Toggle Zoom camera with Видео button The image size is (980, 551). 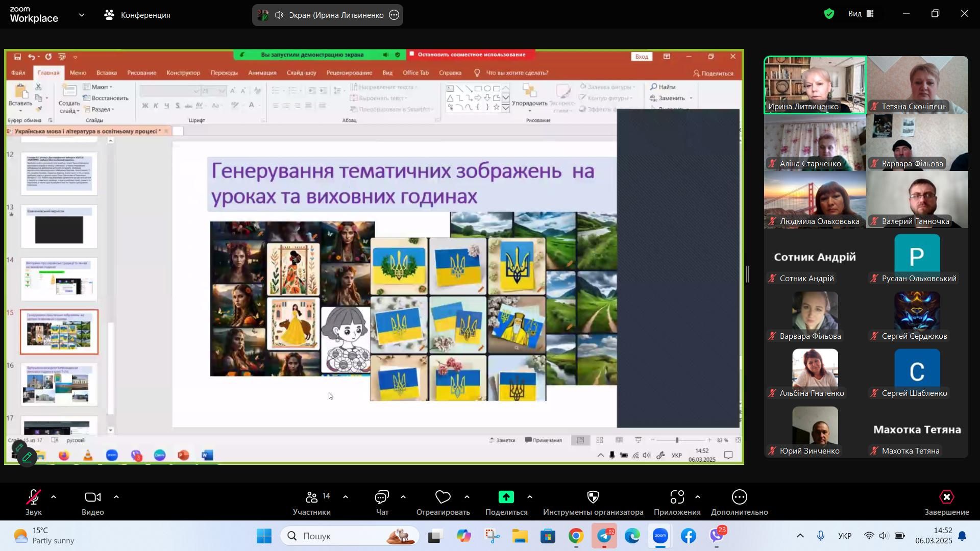[93, 503]
